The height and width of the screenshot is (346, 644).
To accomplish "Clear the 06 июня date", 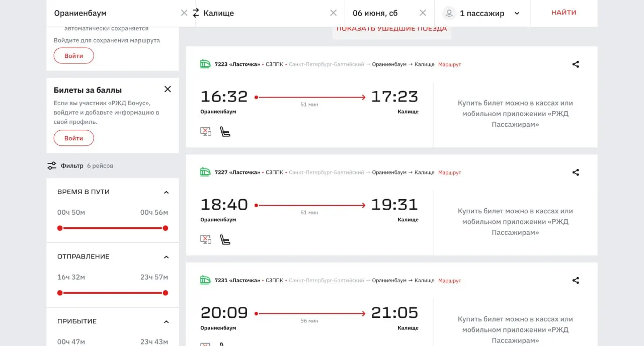I will pyautogui.click(x=423, y=13).
